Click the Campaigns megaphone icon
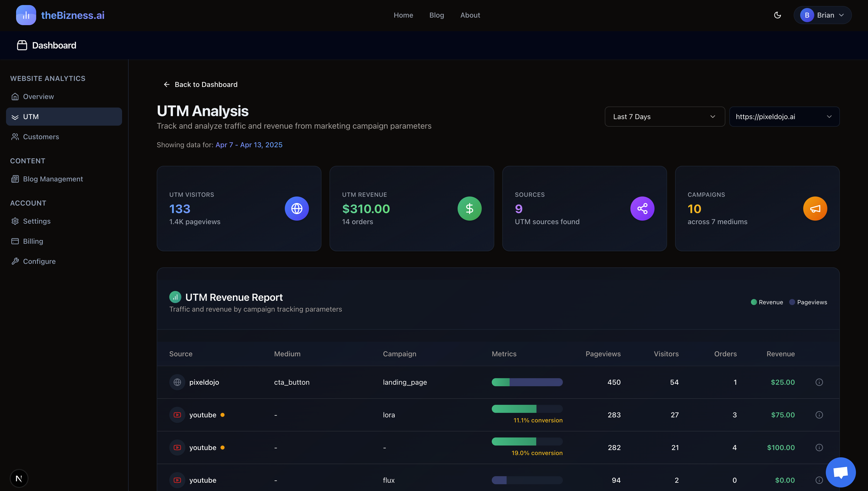Viewport: 868px width, 491px height. [x=815, y=208]
